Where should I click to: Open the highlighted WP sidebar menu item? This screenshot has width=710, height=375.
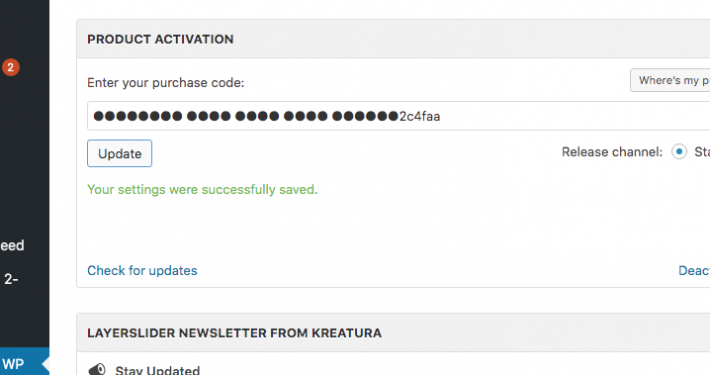coord(24,364)
